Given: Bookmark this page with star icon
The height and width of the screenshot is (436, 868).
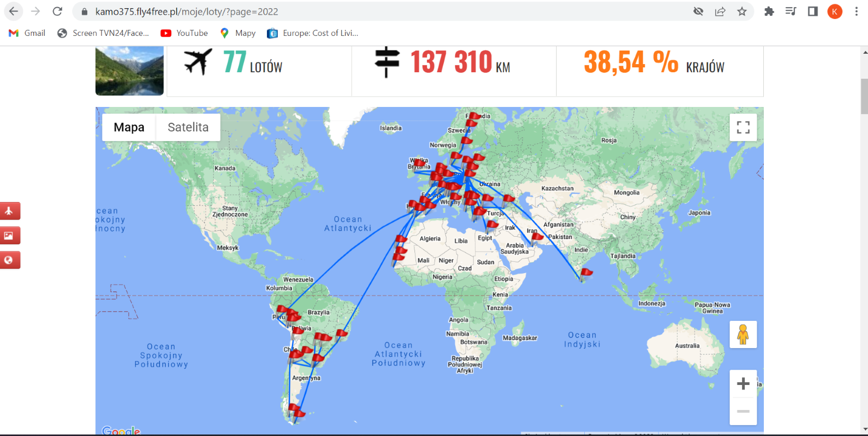Looking at the screenshot, I should click(x=742, y=11).
